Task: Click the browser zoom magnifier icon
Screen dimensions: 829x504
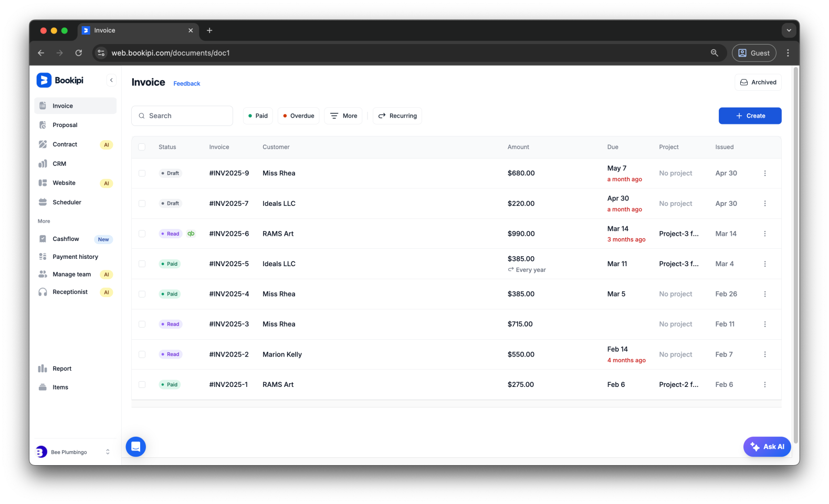Action: pyautogui.click(x=714, y=53)
